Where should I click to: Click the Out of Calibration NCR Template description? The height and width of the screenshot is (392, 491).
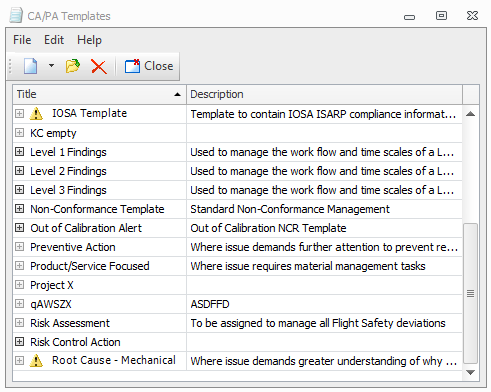(x=268, y=228)
